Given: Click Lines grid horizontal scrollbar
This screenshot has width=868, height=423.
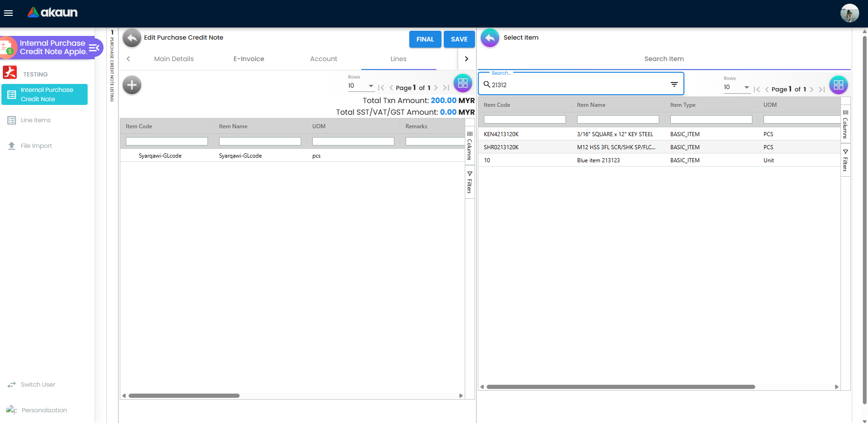Looking at the screenshot, I should point(184,396).
